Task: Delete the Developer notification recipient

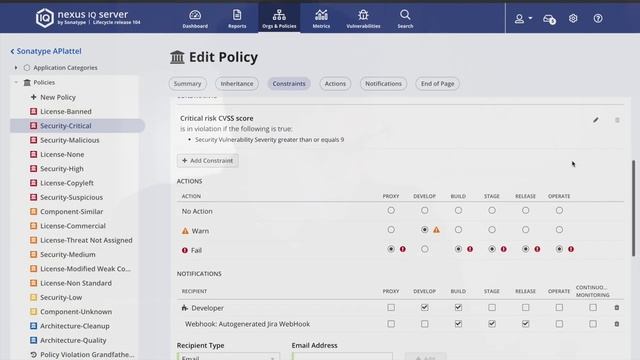Action: (617, 307)
